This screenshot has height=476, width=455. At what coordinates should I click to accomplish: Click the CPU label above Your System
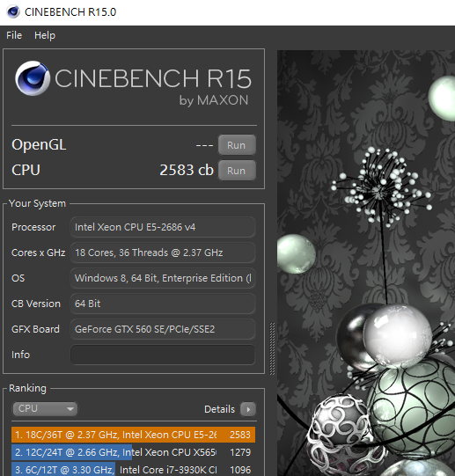pyautogui.click(x=26, y=170)
